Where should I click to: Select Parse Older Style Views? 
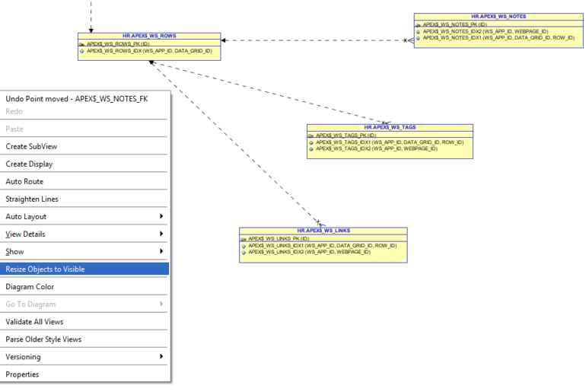pos(84,339)
